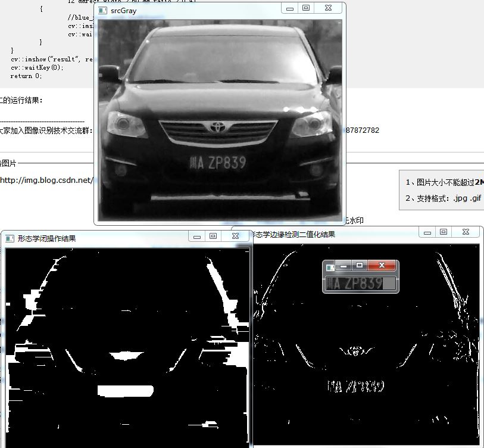Click the white plate blob in closing result
Screen dimensions: 484x448
pyautogui.click(x=126, y=391)
